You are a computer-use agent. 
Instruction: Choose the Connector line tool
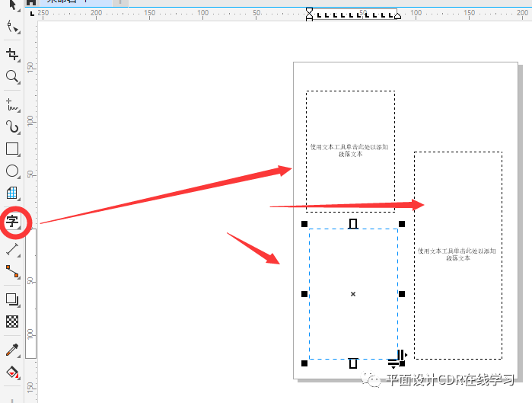point(12,272)
